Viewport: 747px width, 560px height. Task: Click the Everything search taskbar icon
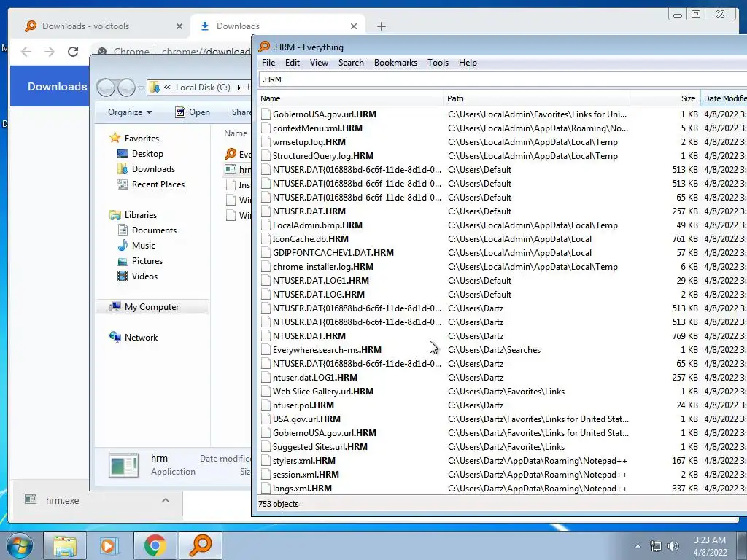click(x=201, y=545)
